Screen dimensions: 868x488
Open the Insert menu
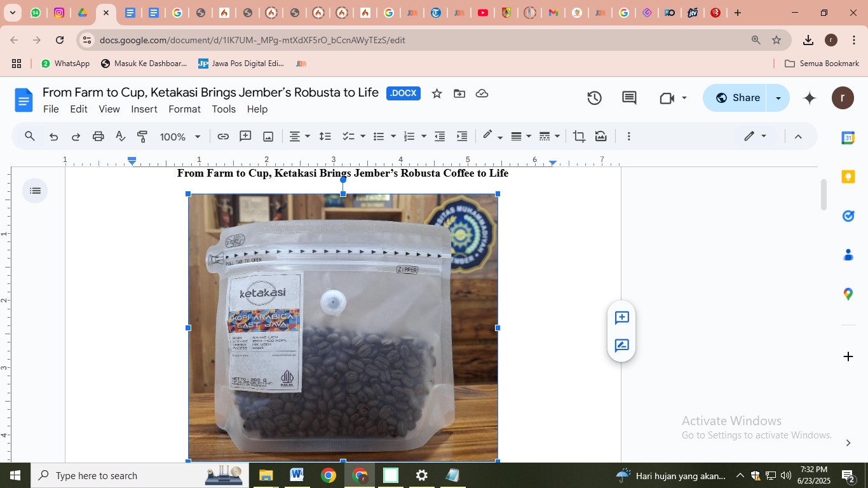coord(144,109)
